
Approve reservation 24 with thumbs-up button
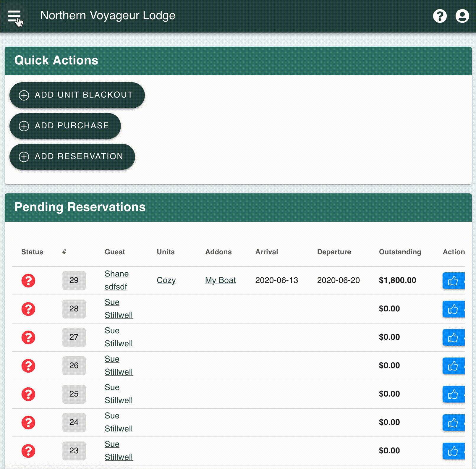(x=453, y=423)
